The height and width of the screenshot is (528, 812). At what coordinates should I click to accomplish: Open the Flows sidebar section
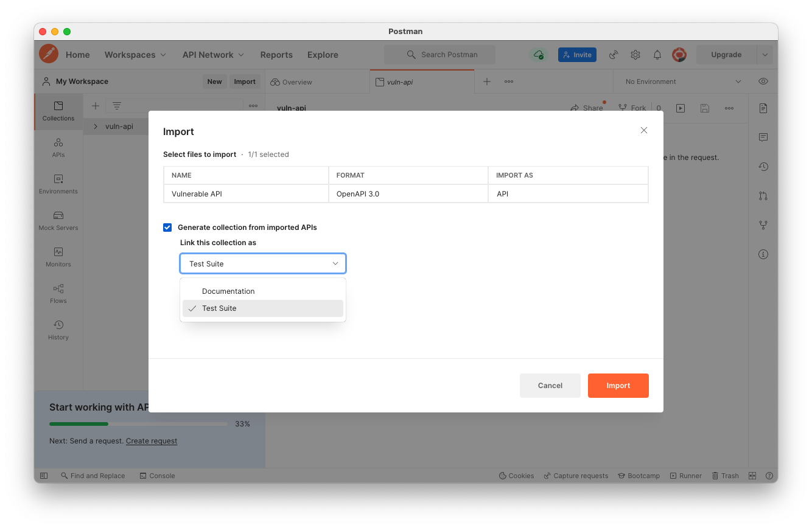(x=58, y=293)
